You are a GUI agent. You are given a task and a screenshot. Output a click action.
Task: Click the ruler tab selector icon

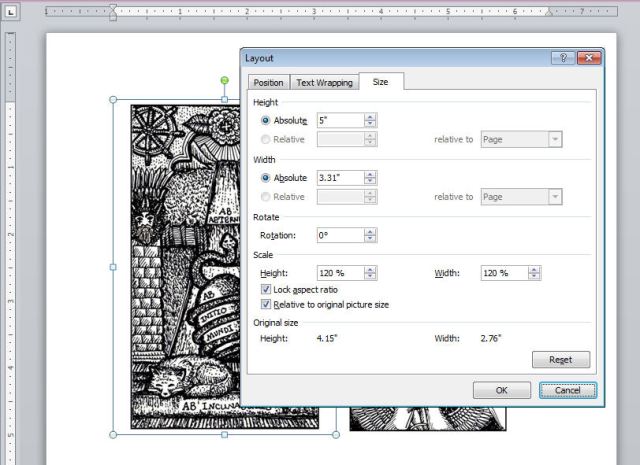(x=9, y=13)
